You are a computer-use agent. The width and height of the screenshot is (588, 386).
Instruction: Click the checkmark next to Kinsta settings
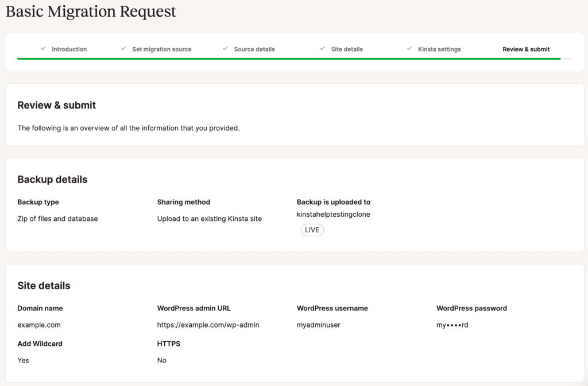click(x=409, y=49)
